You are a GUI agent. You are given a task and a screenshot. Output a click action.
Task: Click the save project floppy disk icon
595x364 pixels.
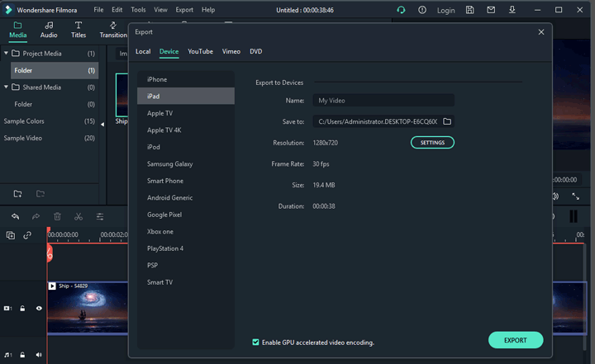pyautogui.click(x=470, y=10)
